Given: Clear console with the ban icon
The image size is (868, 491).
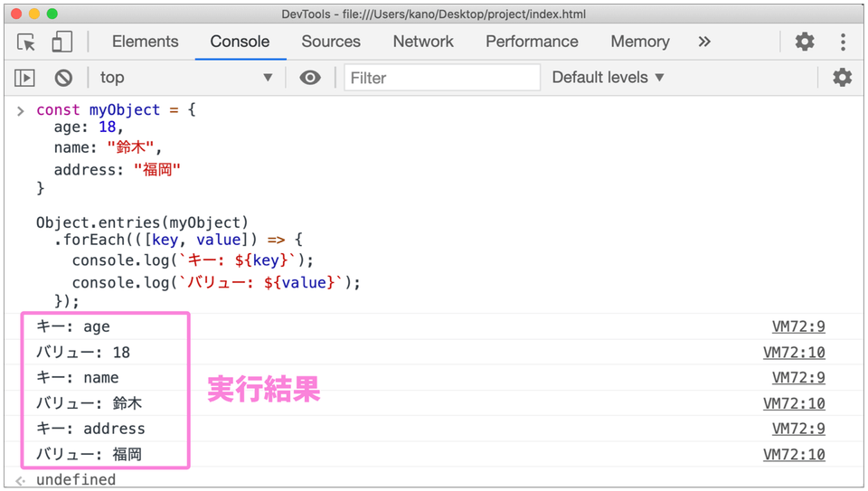Looking at the screenshot, I should (63, 78).
